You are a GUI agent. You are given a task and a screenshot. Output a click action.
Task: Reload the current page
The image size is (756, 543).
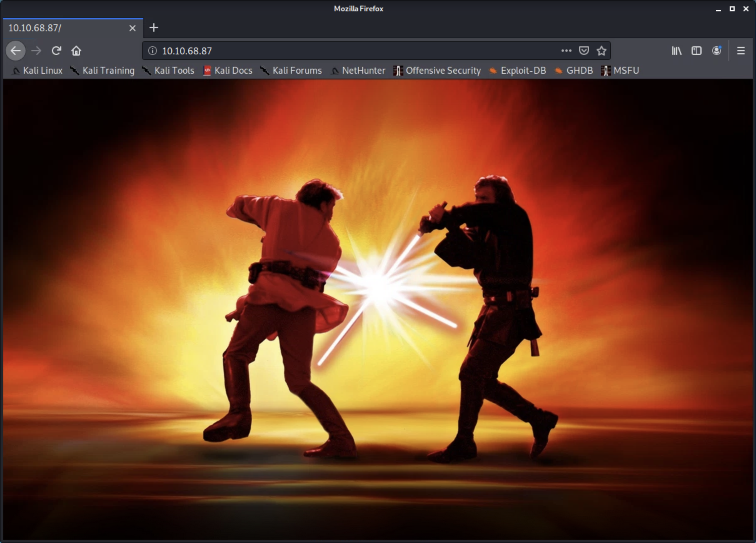point(56,51)
